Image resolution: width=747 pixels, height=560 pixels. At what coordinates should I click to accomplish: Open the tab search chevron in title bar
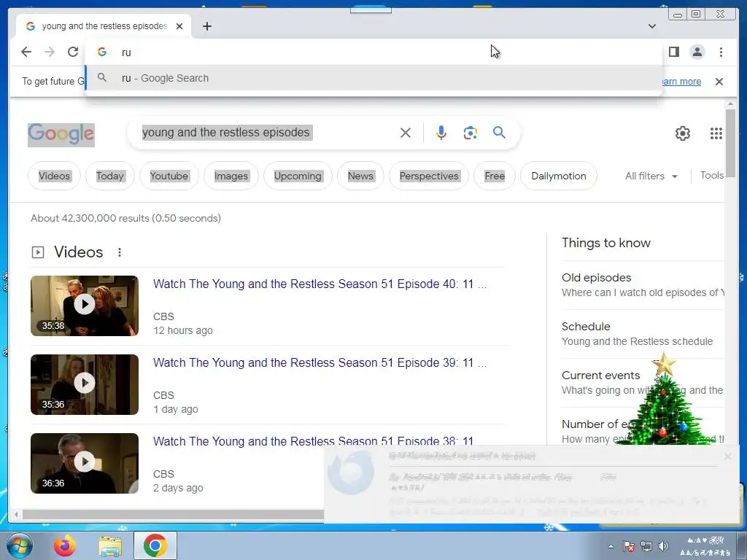click(651, 26)
